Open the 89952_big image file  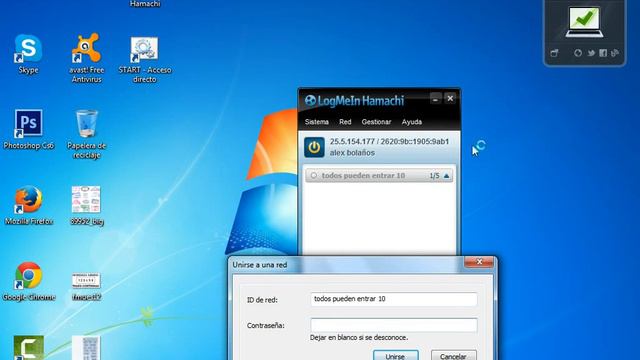click(86, 200)
